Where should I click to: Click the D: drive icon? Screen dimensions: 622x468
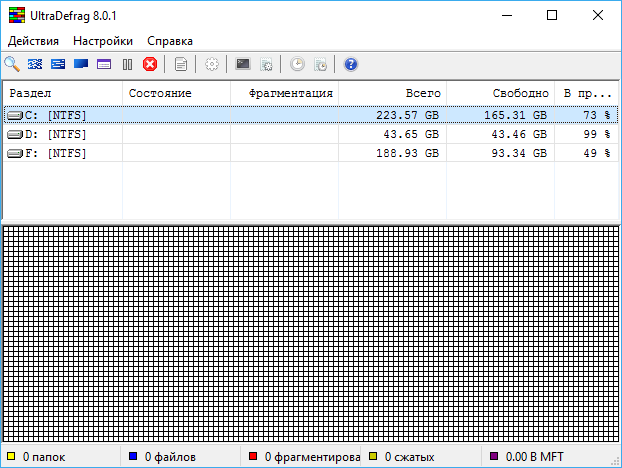pyautogui.click(x=15, y=134)
